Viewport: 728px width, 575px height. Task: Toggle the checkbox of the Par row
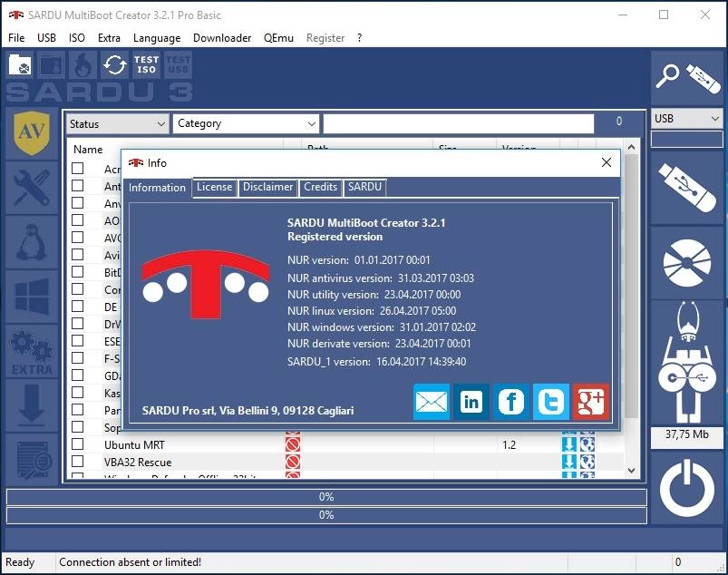[x=78, y=410]
